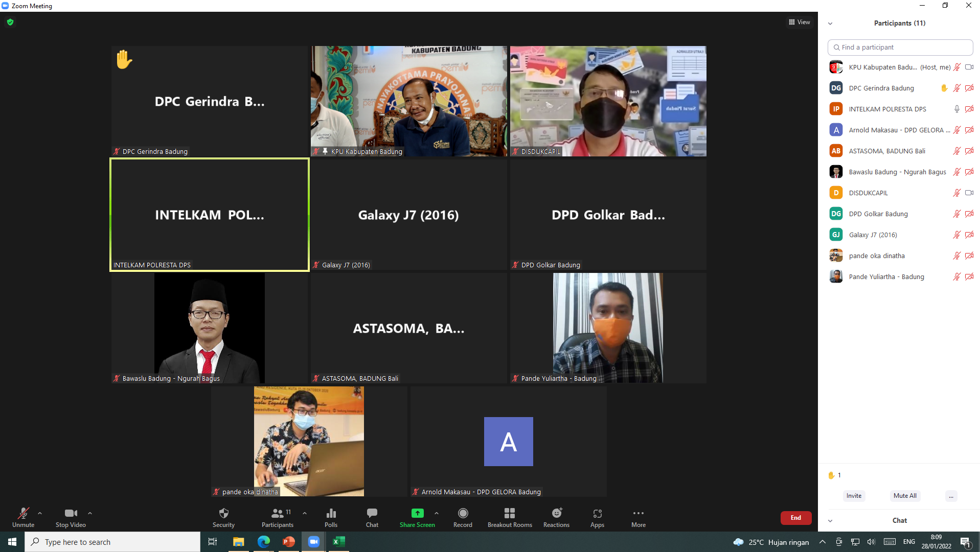Open Excel from the Windows taskbar

click(338, 542)
